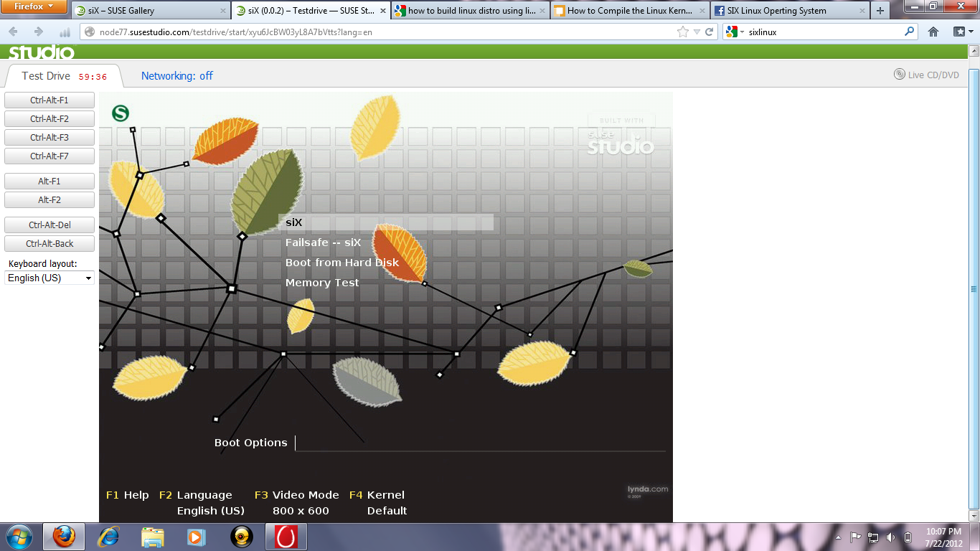Go forward with browser forward arrow
This screenshot has width=980, height=551.
pos(39,32)
